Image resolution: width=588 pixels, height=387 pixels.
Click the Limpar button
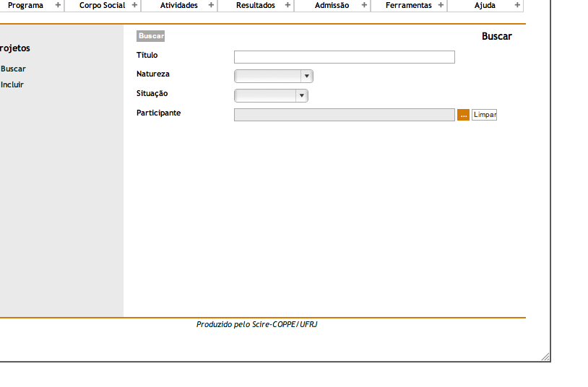(x=484, y=115)
